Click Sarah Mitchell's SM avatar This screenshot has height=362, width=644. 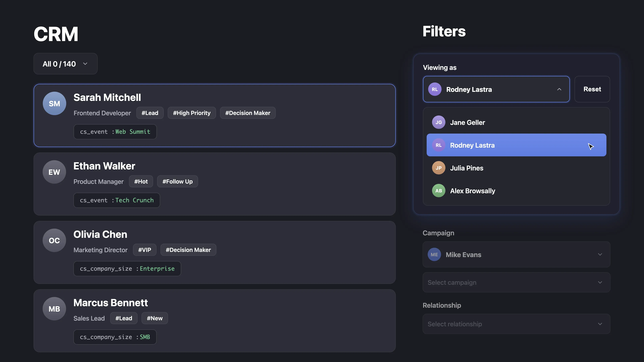click(x=54, y=103)
